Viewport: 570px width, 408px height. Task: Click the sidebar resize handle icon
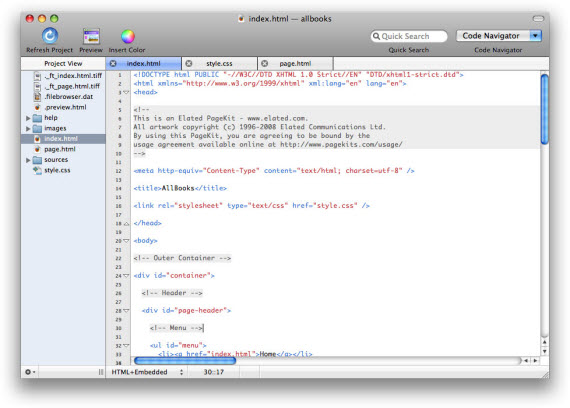101,372
